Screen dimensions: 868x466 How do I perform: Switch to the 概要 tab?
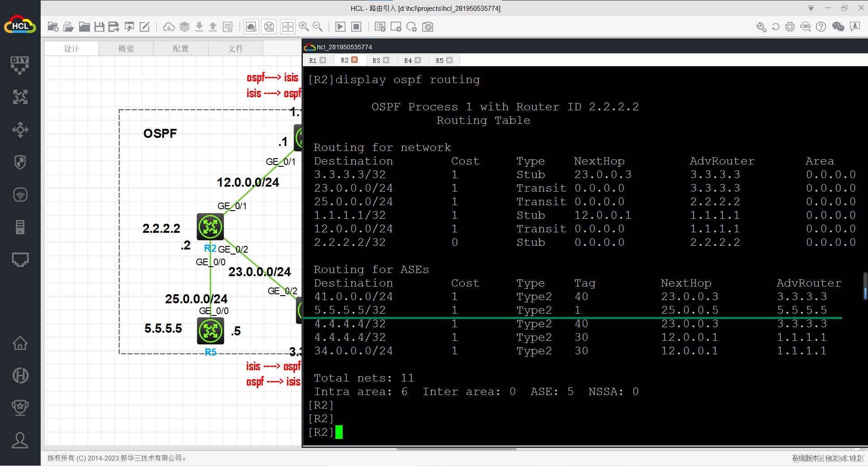pos(126,49)
